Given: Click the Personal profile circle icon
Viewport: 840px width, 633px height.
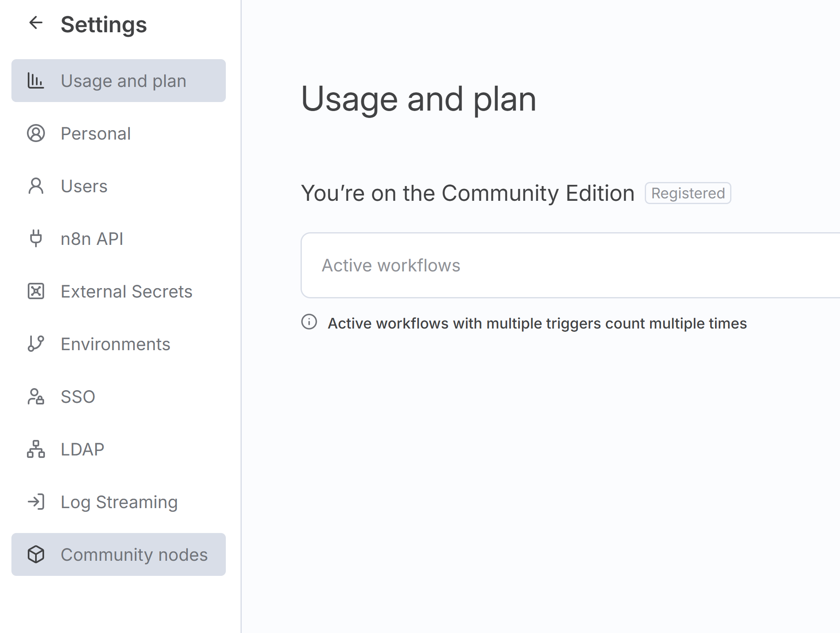Looking at the screenshot, I should (x=36, y=133).
